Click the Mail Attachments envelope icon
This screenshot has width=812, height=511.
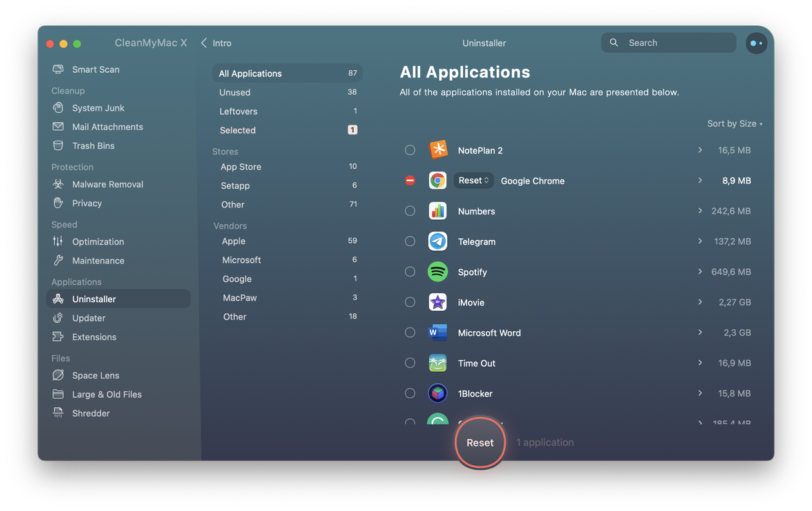[58, 126]
